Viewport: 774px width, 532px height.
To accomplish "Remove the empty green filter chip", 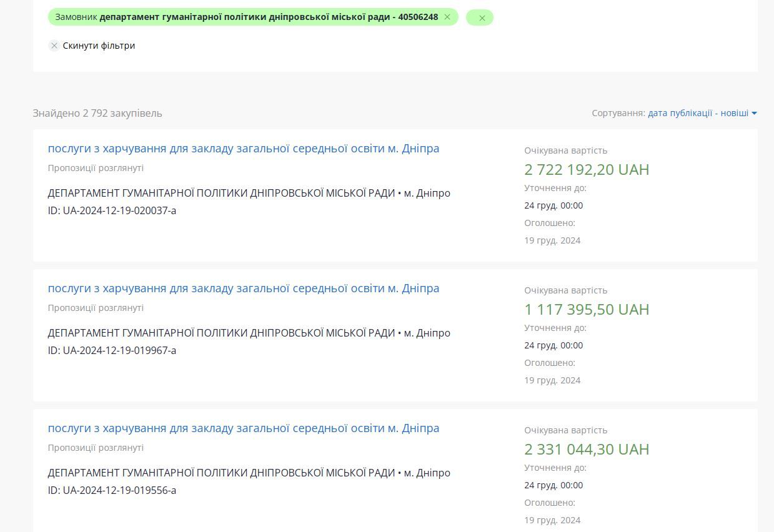I will tap(482, 18).
